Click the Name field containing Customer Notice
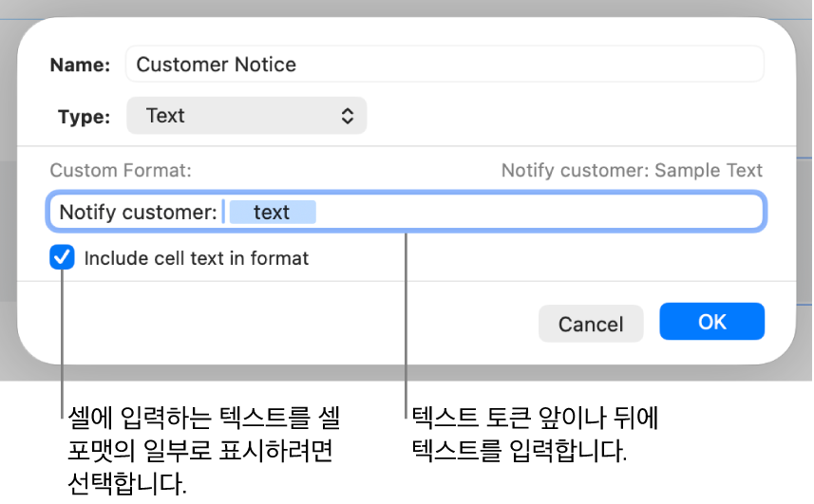The image size is (814, 504). tap(445, 65)
